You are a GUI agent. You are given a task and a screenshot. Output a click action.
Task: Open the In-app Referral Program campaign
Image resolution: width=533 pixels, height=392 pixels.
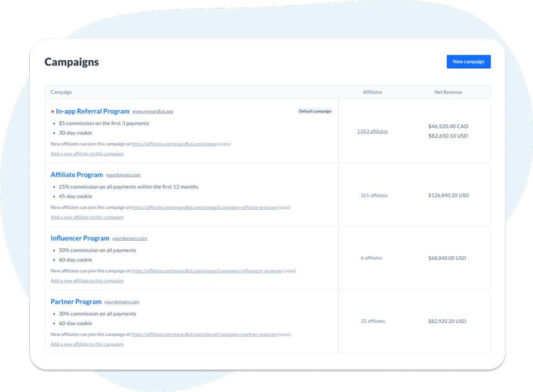tap(92, 111)
